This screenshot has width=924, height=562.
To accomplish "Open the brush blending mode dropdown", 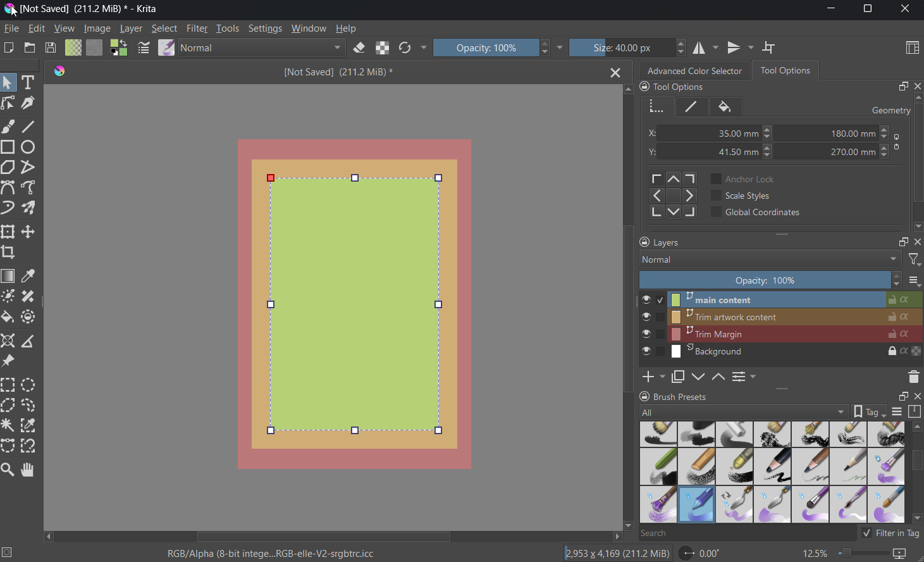I will coord(262,48).
